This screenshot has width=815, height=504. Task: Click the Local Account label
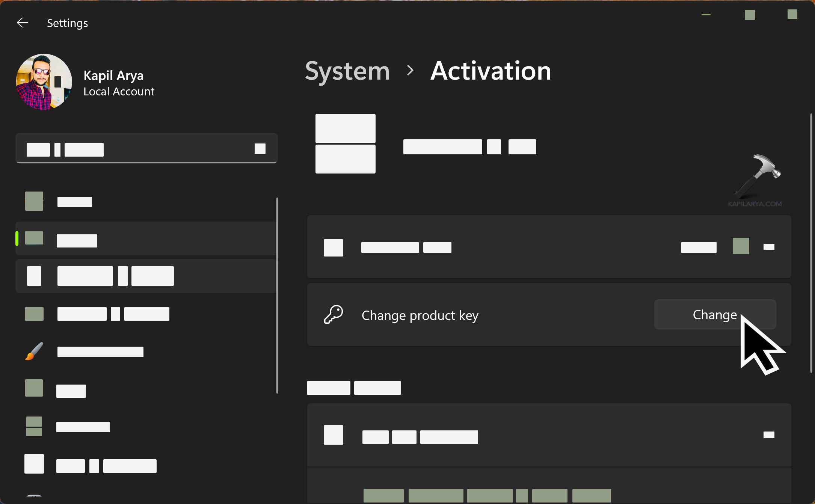pos(119,91)
